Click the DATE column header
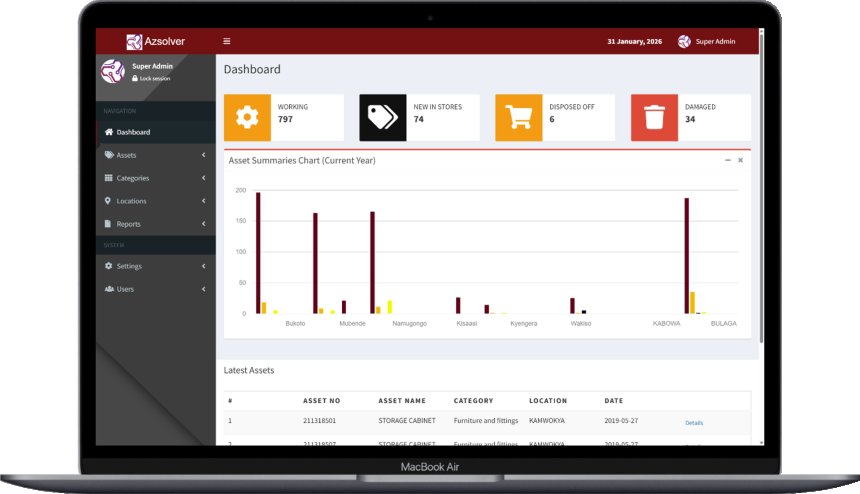 [x=614, y=401]
